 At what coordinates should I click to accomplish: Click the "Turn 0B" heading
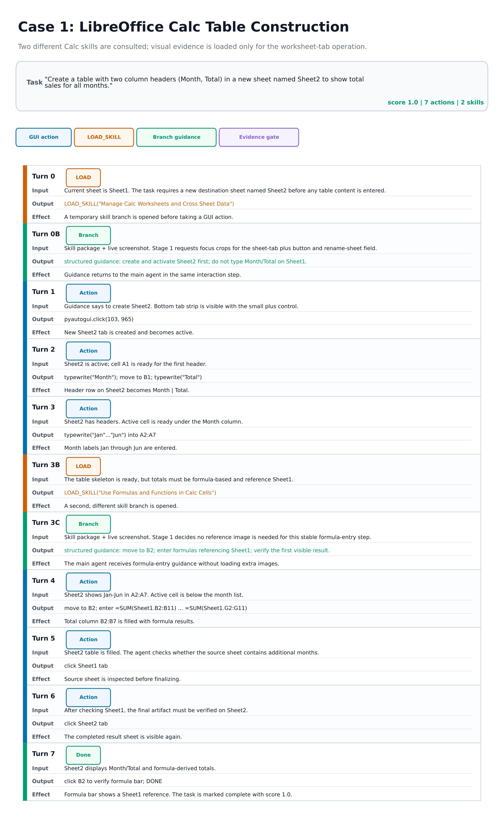click(x=46, y=234)
